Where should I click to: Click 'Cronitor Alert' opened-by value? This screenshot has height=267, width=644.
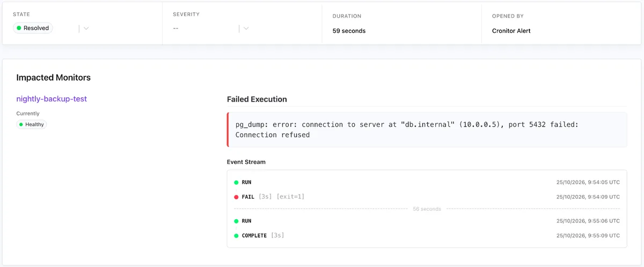click(511, 31)
